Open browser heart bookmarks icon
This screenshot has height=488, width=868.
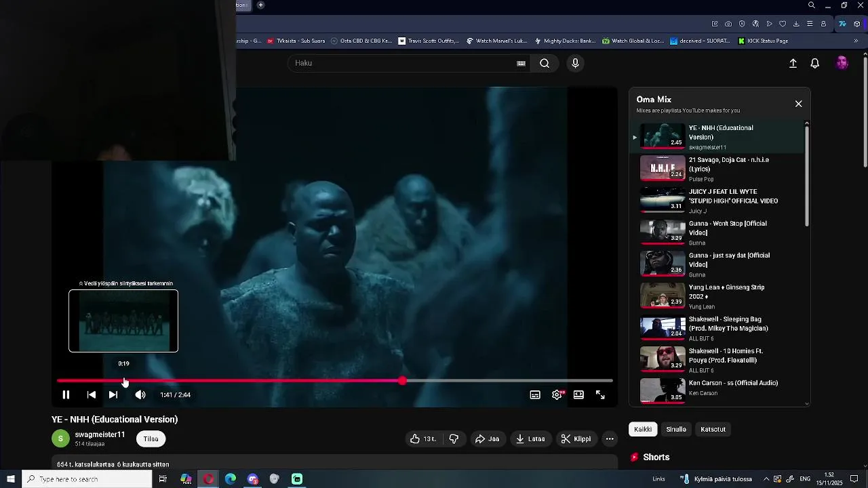(783, 24)
